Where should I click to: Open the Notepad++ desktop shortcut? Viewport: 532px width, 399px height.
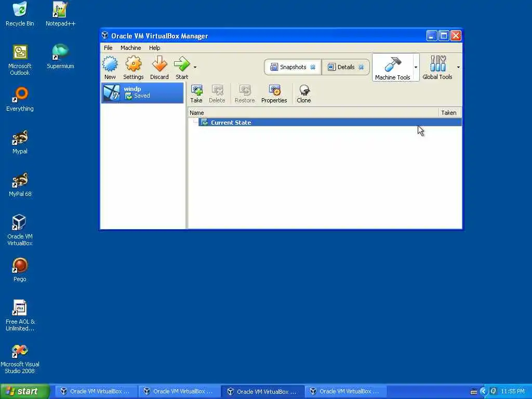[60, 14]
